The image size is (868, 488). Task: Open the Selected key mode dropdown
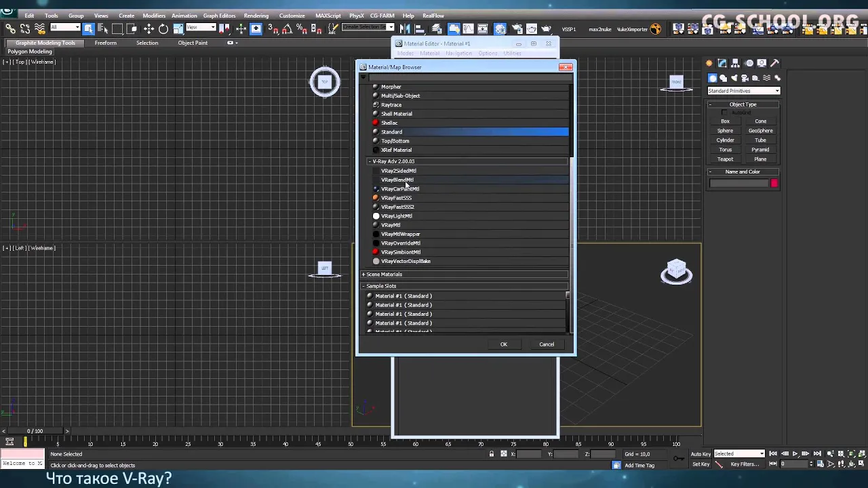739,453
